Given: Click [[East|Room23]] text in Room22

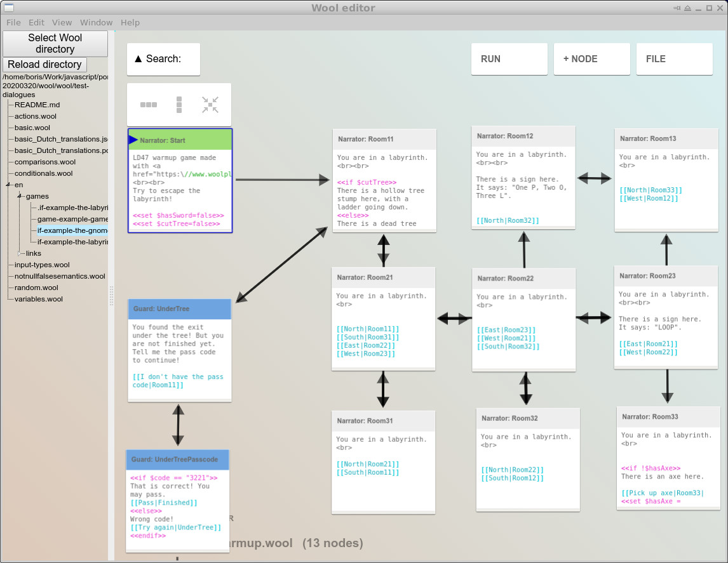Looking at the screenshot, I should tap(506, 330).
